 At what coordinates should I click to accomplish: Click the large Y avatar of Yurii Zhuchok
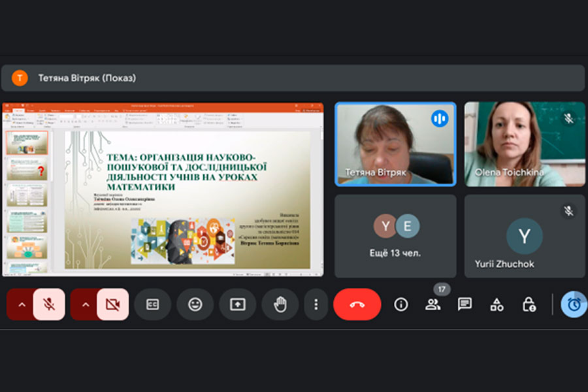(x=524, y=237)
